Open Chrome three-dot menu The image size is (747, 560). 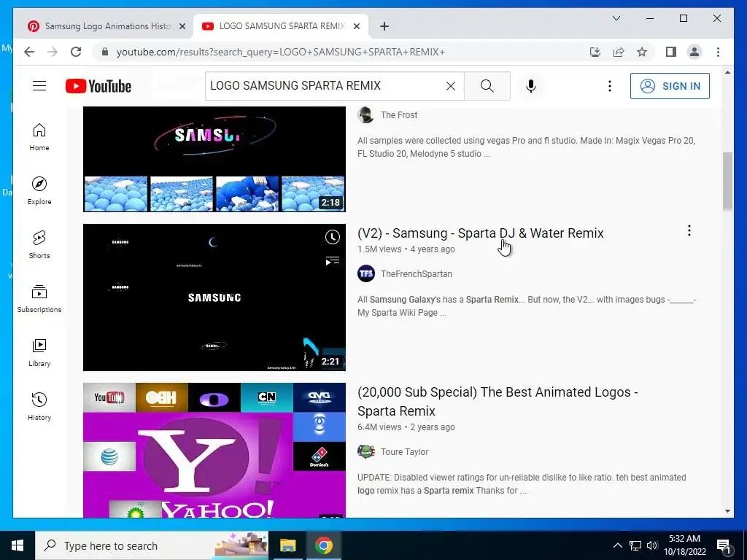click(x=718, y=52)
